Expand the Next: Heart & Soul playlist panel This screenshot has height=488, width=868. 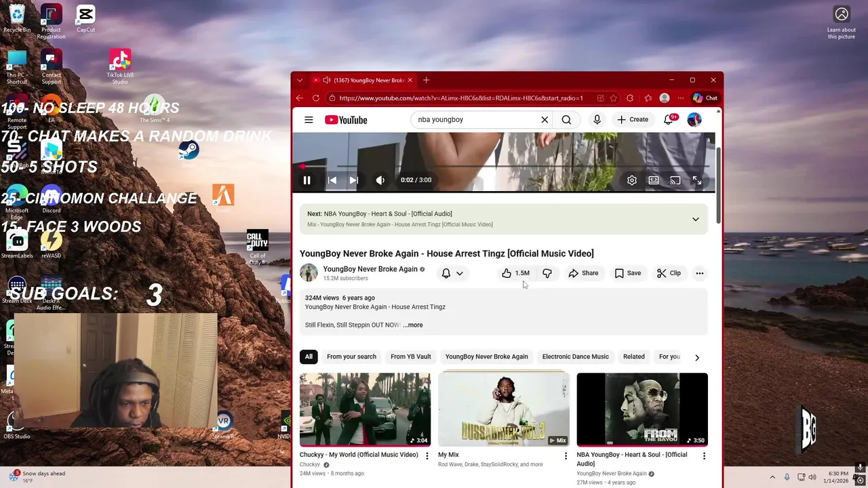(x=695, y=219)
